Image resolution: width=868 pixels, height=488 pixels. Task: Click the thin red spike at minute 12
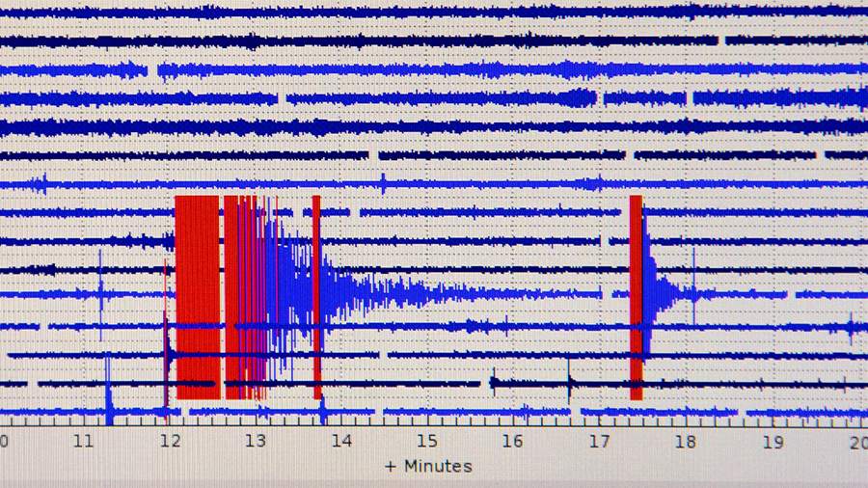166,340
